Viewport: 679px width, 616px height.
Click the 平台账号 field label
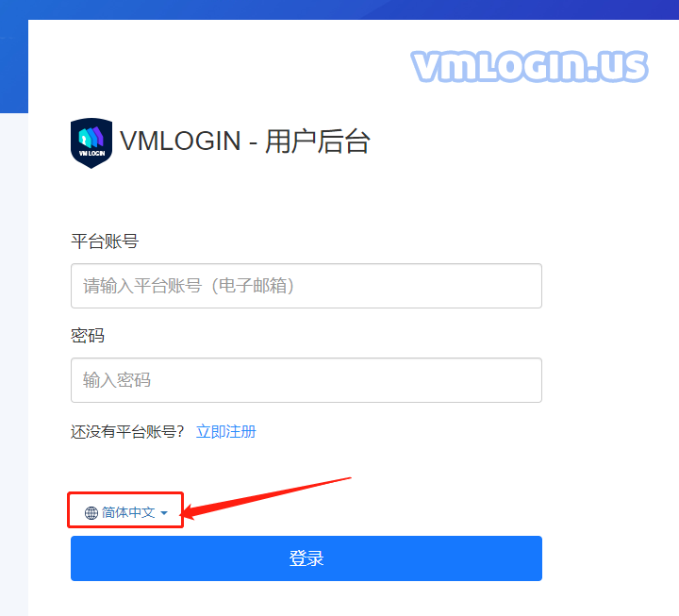click(105, 241)
